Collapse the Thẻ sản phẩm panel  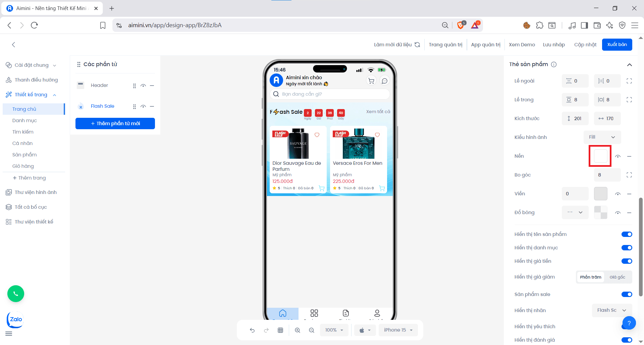point(629,65)
